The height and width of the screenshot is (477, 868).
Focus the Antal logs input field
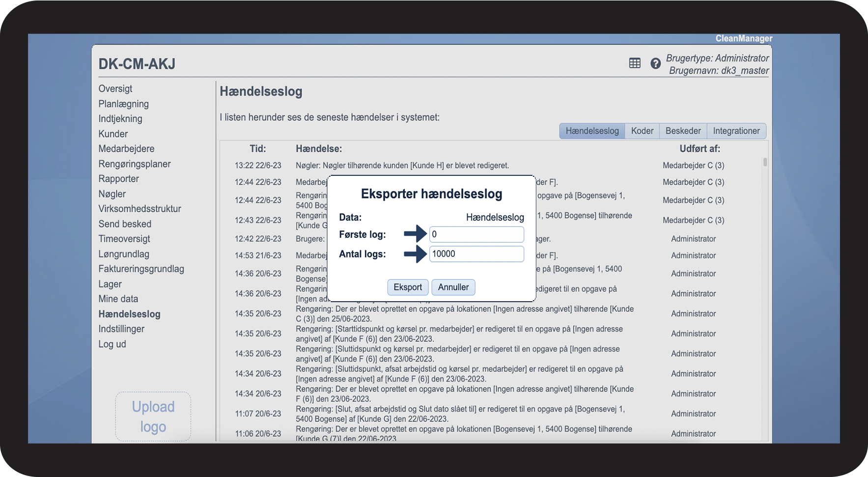point(476,254)
